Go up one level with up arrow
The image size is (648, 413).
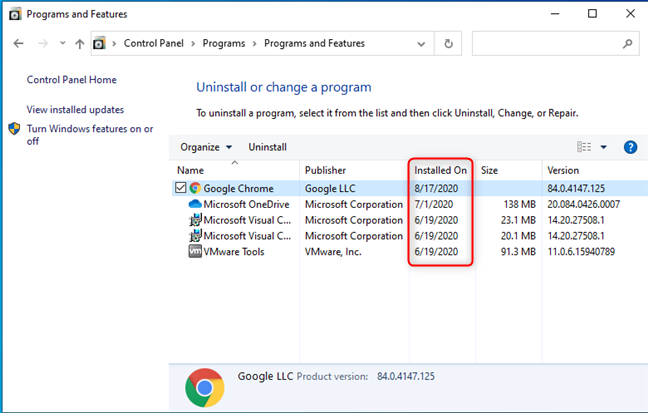(x=79, y=43)
